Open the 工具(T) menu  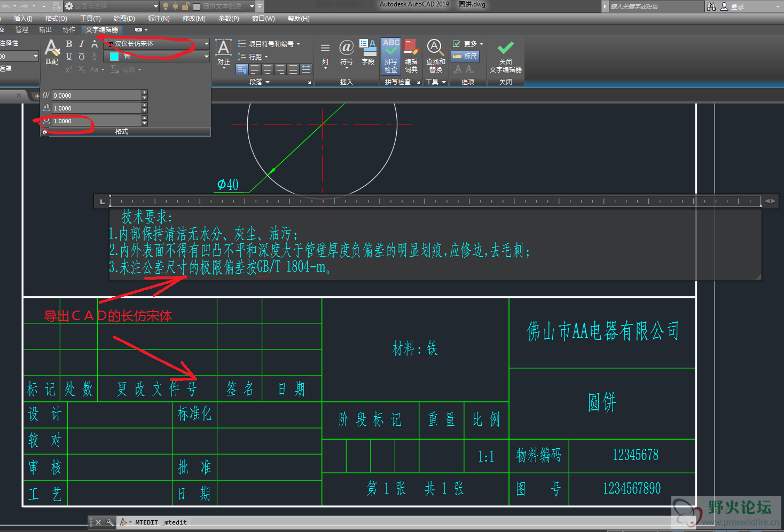point(90,19)
